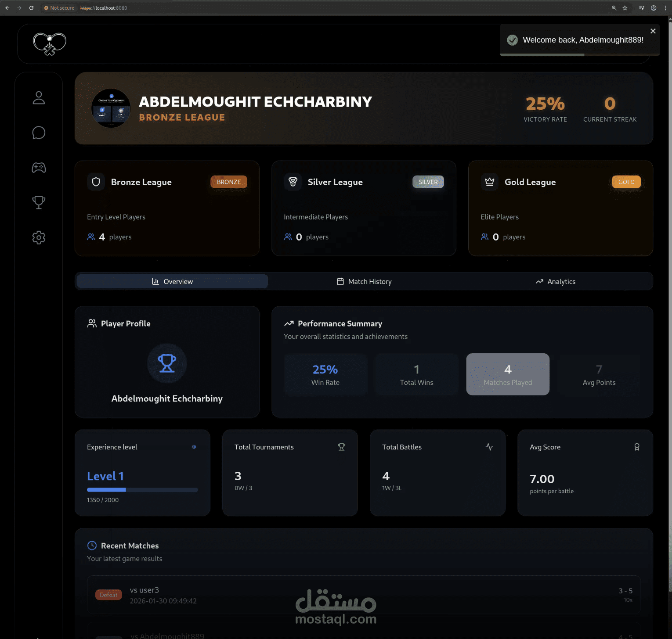Image resolution: width=672 pixels, height=639 pixels.
Task: Open the profile icon in the sidebar
Action: 39,97
